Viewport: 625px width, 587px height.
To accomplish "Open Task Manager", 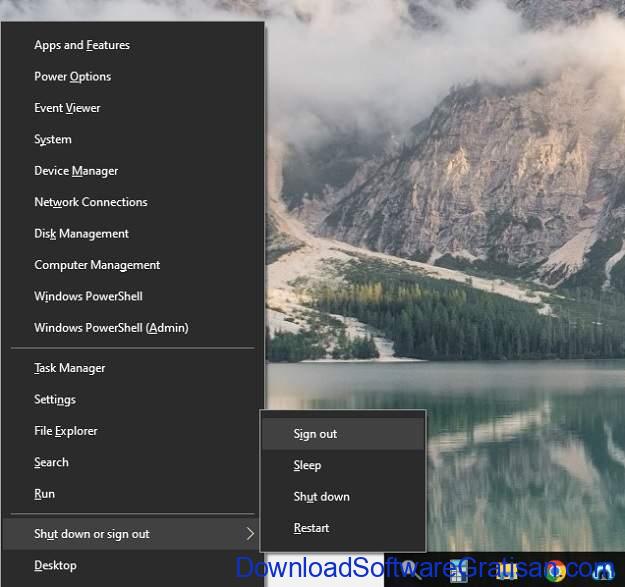I will [132, 368].
